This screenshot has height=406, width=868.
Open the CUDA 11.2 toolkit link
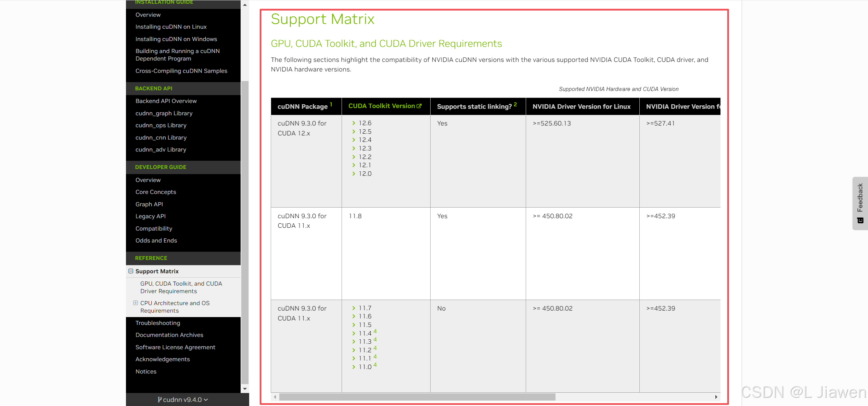click(365, 350)
